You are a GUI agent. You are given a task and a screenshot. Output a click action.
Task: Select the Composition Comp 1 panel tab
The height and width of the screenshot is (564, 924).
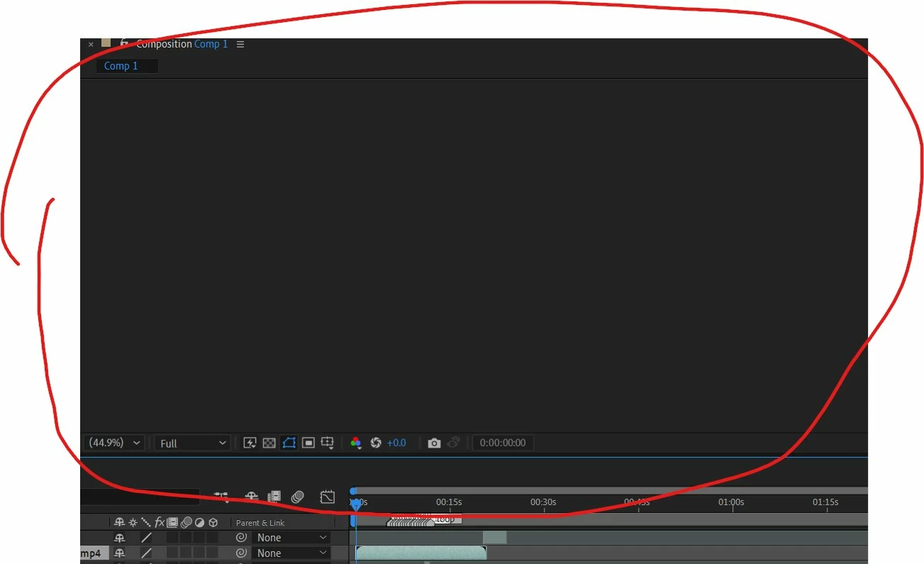(182, 44)
